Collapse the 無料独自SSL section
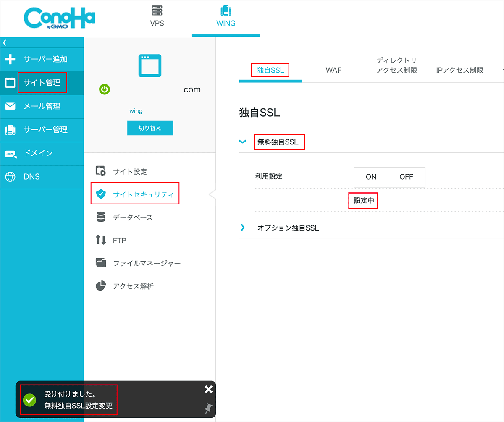This screenshot has width=504, height=422. pos(242,142)
